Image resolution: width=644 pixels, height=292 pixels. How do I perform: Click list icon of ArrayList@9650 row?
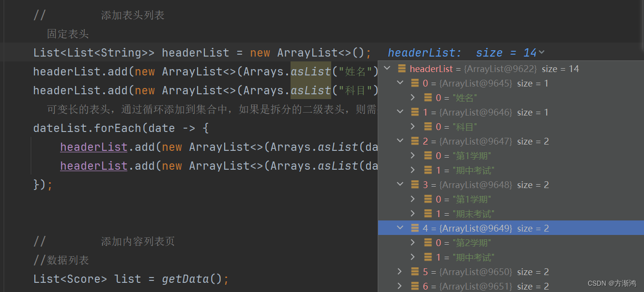pyautogui.click(x=415, y=272)
